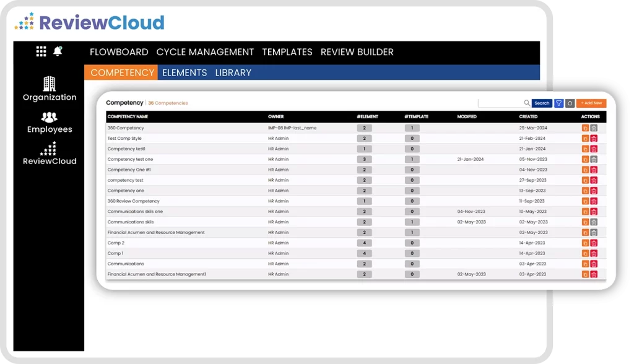The width and height of the screenshot is (634, 364).
Task: Delete the Communications row dated 03-Apr-2023
Action: pyautogui.click(x=594, y=264)
